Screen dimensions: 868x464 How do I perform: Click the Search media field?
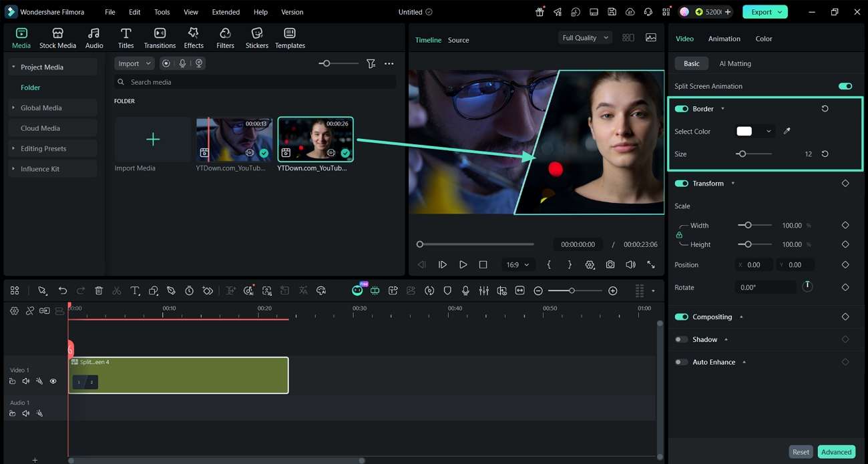click(255, 82)
